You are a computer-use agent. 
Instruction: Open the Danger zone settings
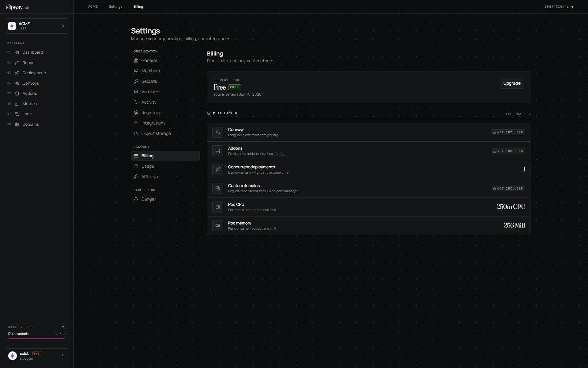click(x=165, y=199)
